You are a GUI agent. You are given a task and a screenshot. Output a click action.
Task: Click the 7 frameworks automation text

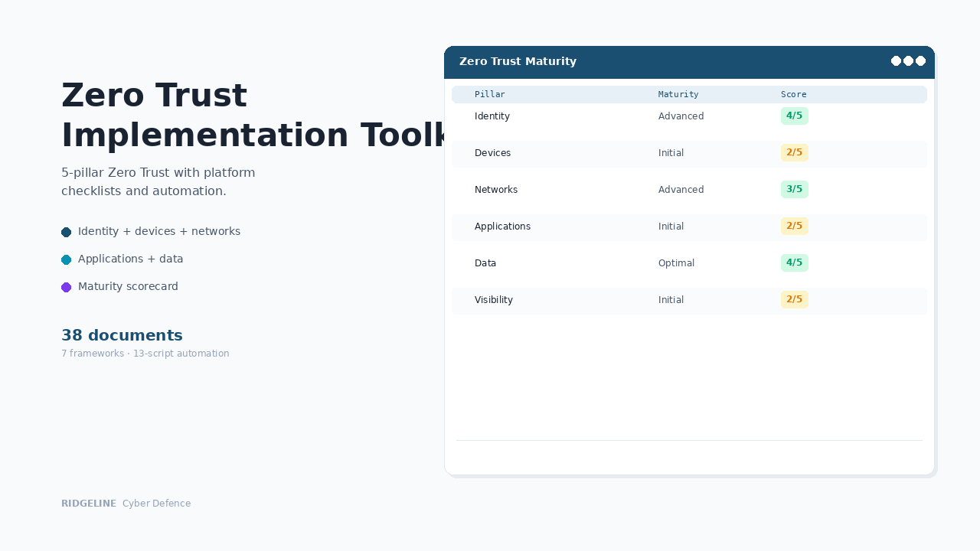[x=145, y=354]
